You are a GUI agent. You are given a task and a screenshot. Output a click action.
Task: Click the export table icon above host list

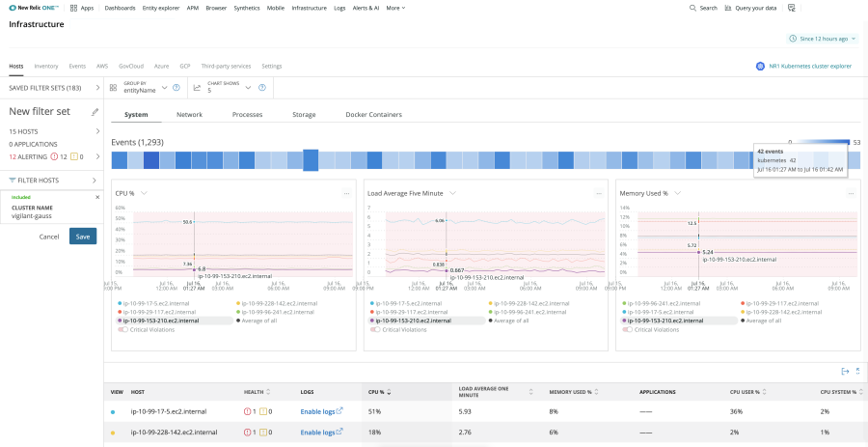(x=844, y=371)
